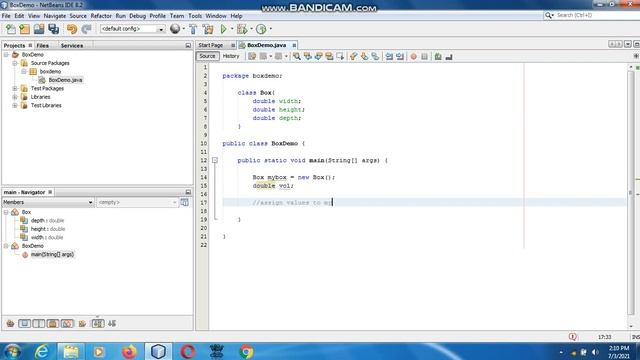
Task: Click the Toggle Bookmark icon in editor toolbar
Action: pos(375,56)
